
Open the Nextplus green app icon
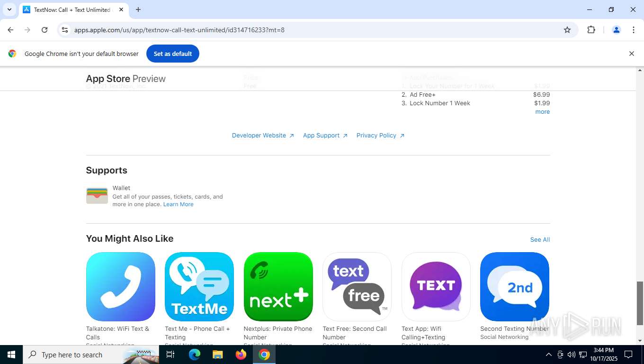pyautogui.click(x=278, y=287)
